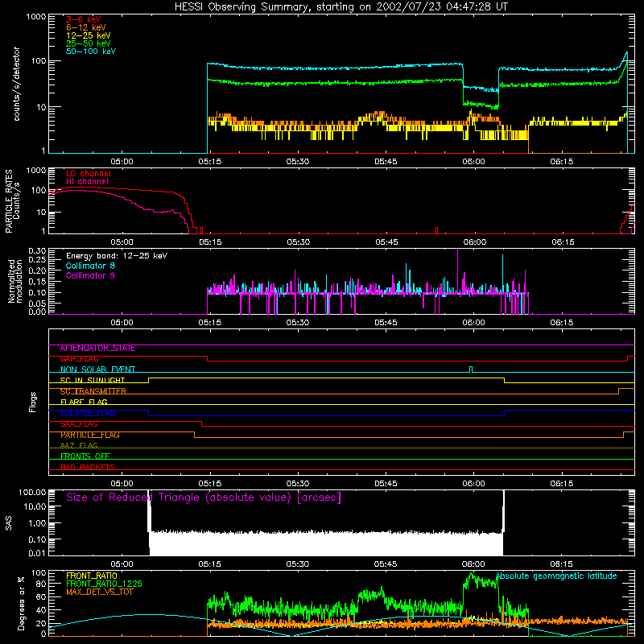Screen dimensions: 644x644
Task: Click the SC_IN_SUNLIGHT flag label
Action: [x=93, y=380]
